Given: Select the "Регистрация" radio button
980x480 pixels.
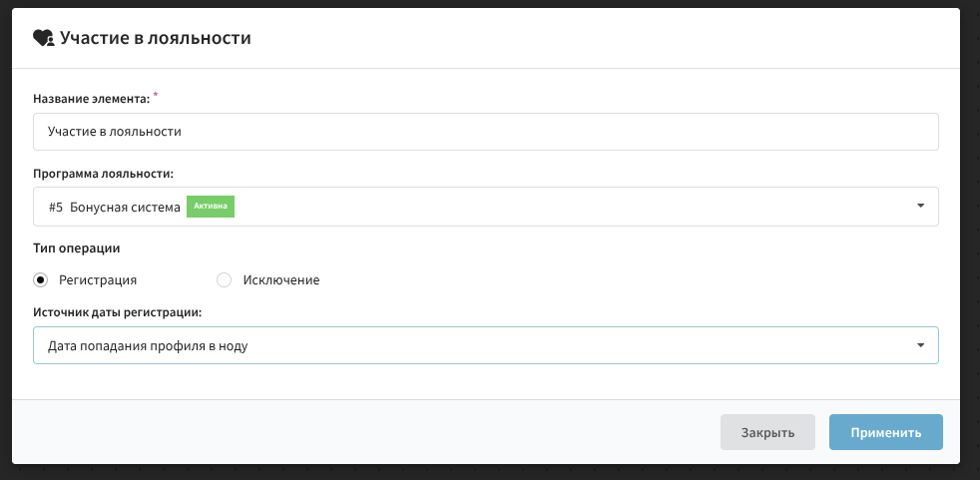Looking at the screenshot, I should point(41,280).
